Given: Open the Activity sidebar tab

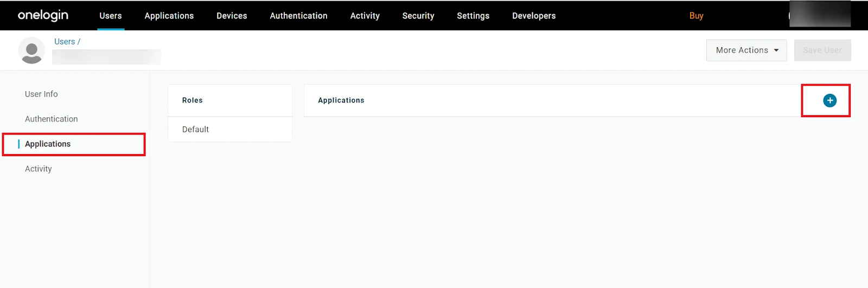Looking at the screenshot, I should click(39, 169).
